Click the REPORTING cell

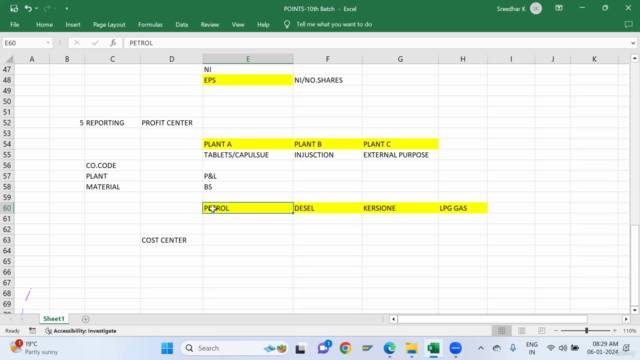112,123
